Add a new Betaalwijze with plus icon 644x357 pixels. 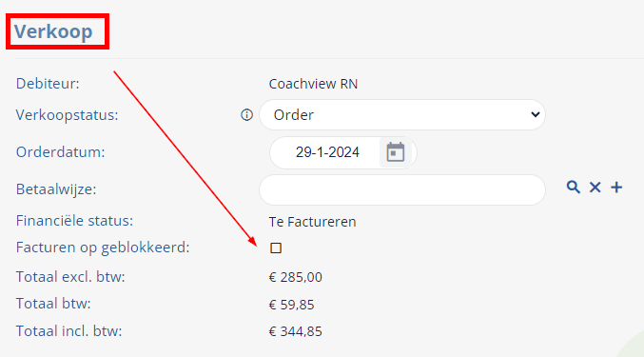coord(616,188)
